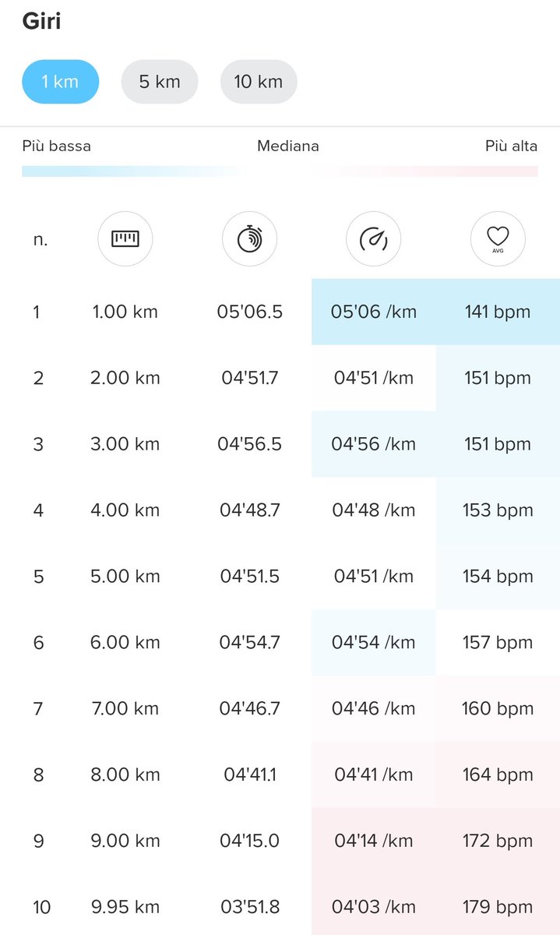Tap the n. lap number header
The image size is (560, 935).
(x=41, y=240)
